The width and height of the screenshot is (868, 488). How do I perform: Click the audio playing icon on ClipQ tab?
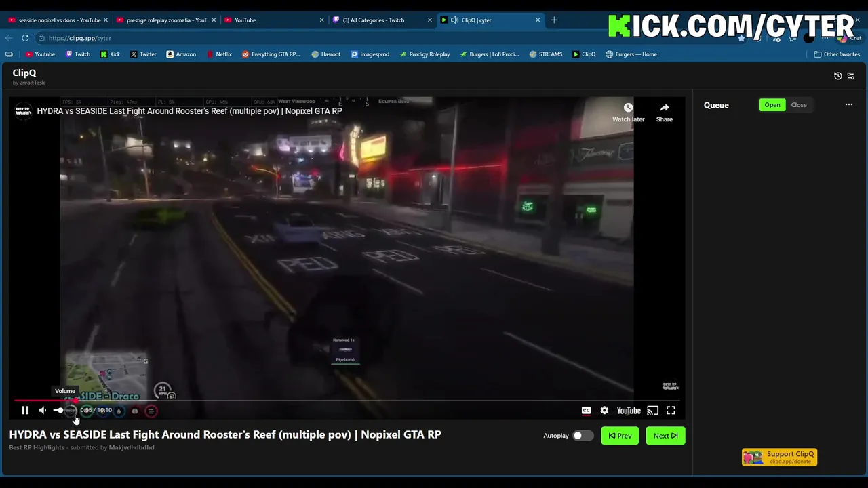coord(454,20)
